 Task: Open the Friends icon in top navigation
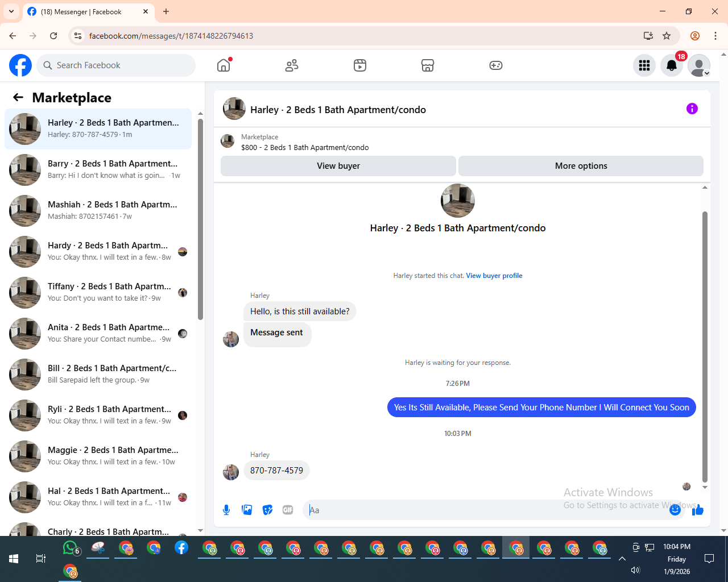(292, 65)
